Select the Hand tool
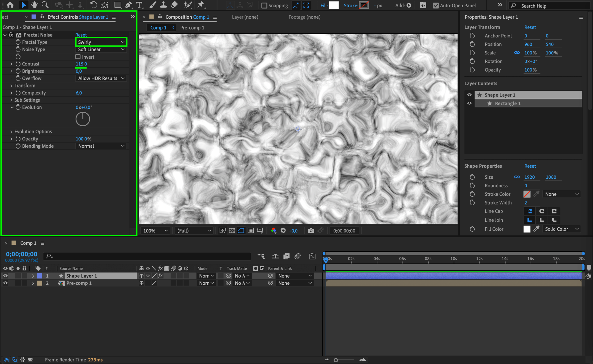 tap(34, 5)
